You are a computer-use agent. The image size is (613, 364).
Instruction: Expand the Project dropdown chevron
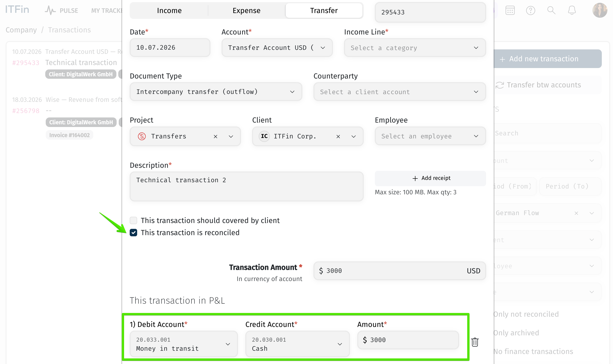coord(231,136)
